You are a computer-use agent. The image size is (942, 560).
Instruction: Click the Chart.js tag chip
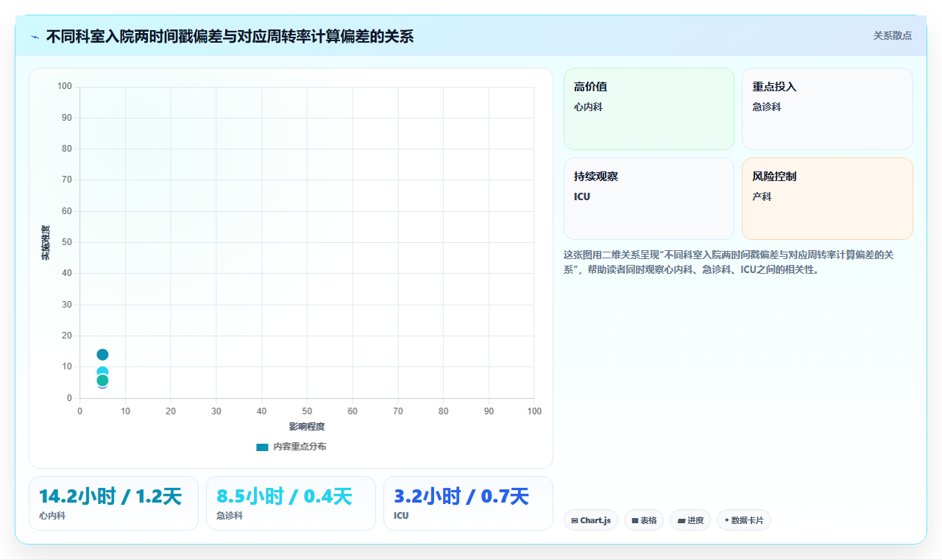click(x=591, y=520)
